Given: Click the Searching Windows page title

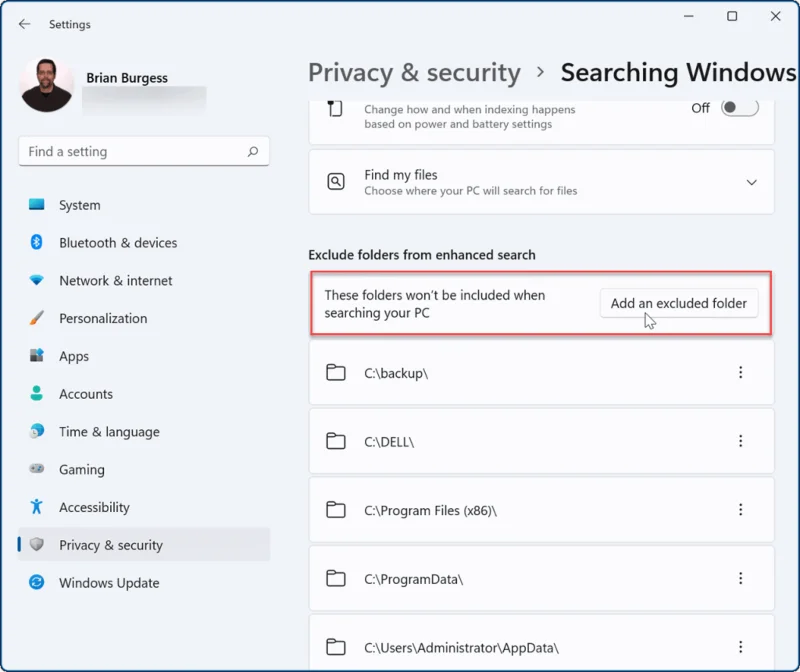Looking at the screenshot, I should pos(679,72).
